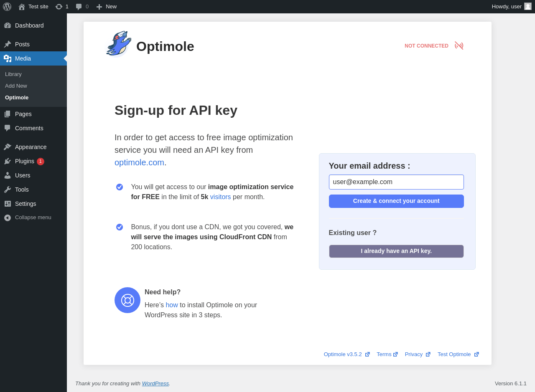The image size is (535, 392).
Task: Open the Test Optimole footer link
Action: click(x=458, y=354)
